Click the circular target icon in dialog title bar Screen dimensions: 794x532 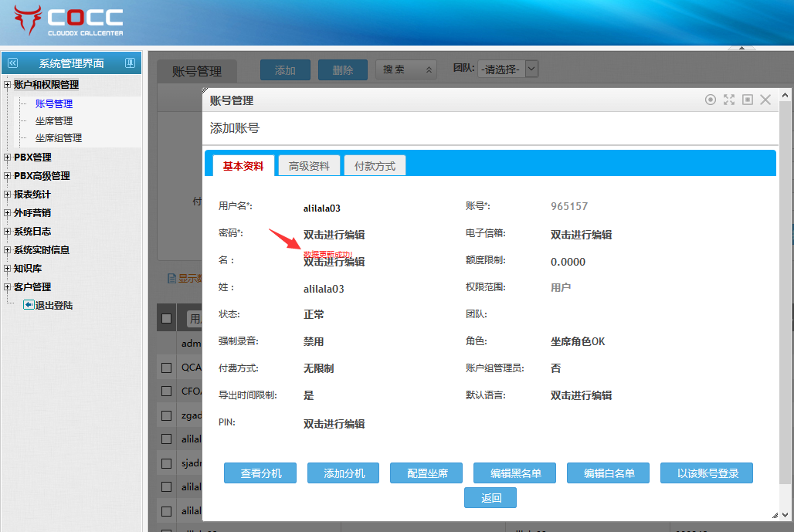(711, 100)
